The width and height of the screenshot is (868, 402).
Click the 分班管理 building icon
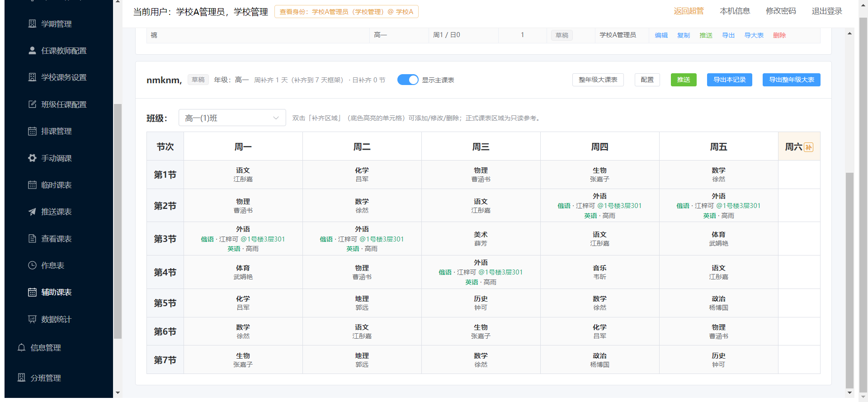(21, 378)
